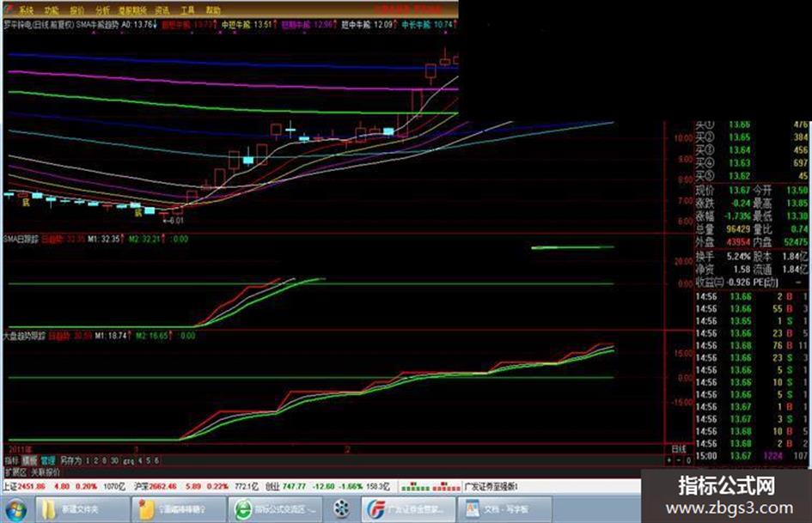Open the 分析 menu
This screenshot has width=812, height=523.
tap(102, 9)
